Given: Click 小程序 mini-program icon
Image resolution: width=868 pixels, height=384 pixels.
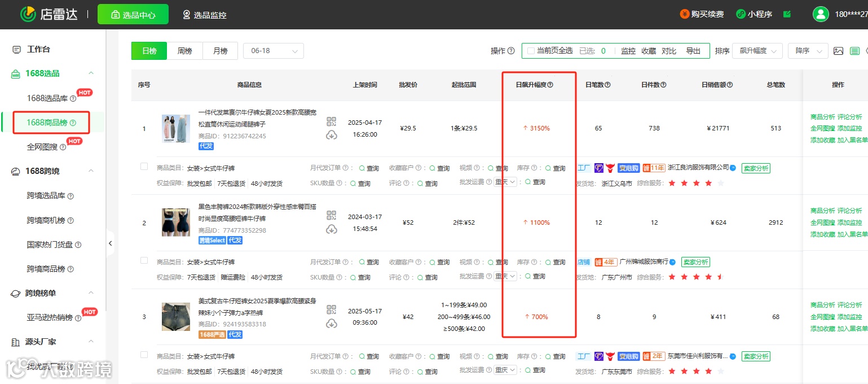Looking at the screenshot, I should [x=741, y=14].
